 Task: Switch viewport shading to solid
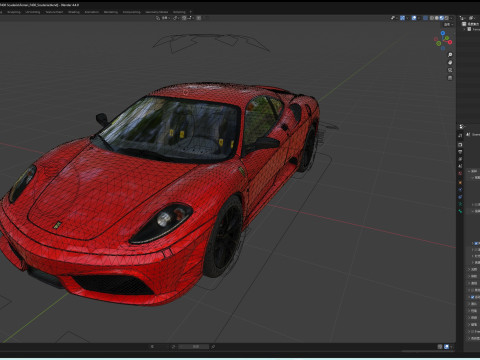pos(437,18)
